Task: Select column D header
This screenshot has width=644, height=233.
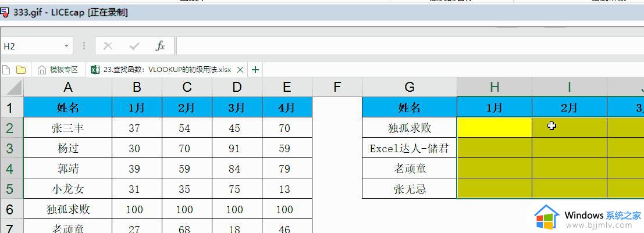Action: (x=237, y=87)
